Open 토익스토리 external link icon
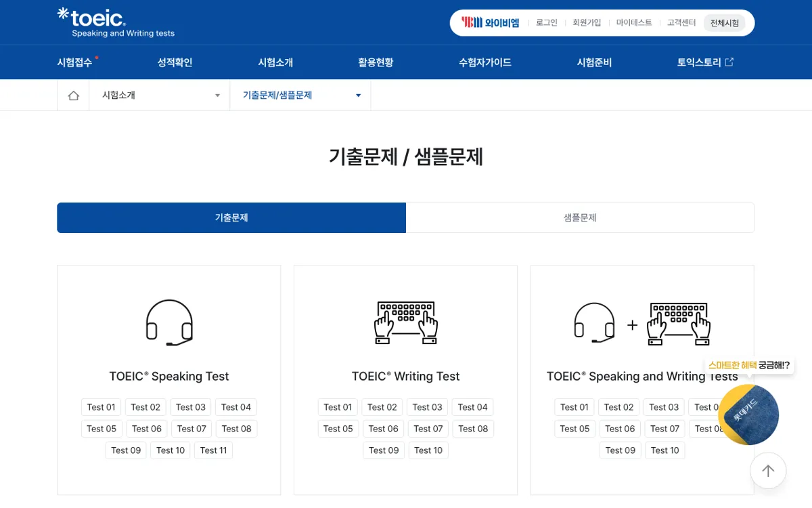812x508 pixels. [x=729, y=62]
